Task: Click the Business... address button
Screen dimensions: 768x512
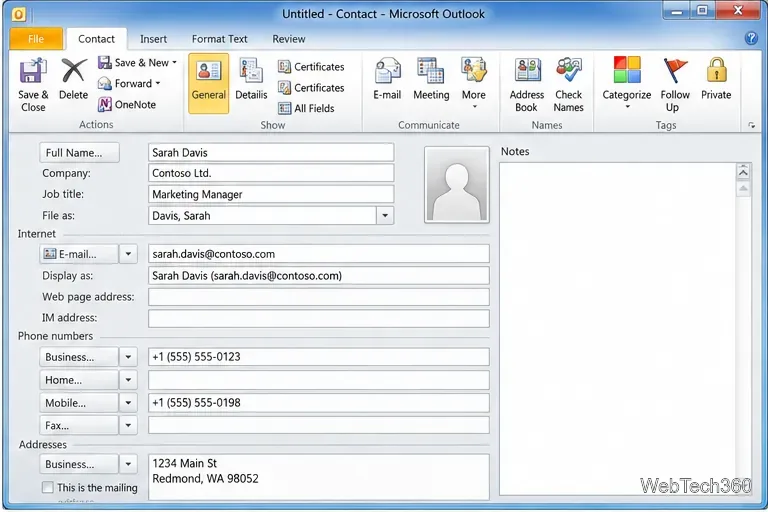Action: [x=79, y=464]
